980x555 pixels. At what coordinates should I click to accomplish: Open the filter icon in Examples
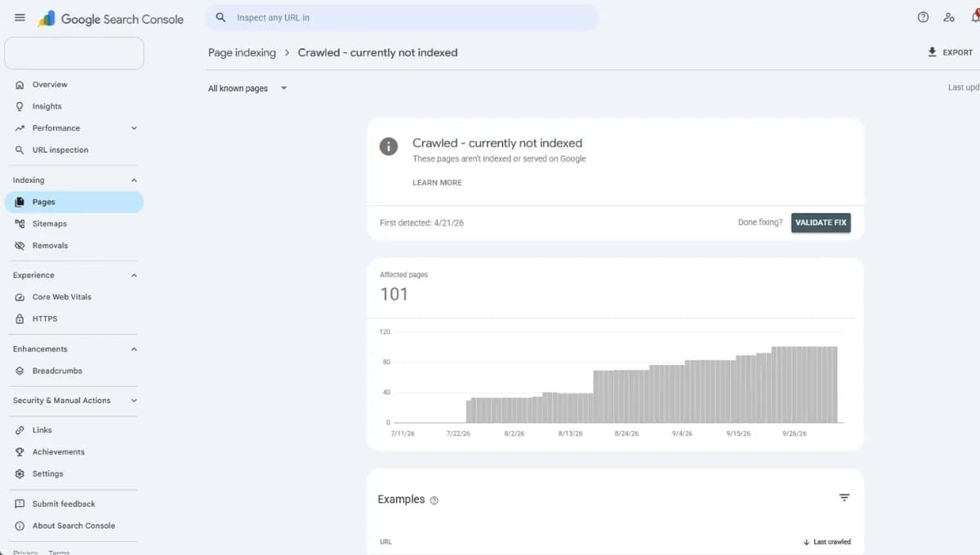tap(844, 498)
